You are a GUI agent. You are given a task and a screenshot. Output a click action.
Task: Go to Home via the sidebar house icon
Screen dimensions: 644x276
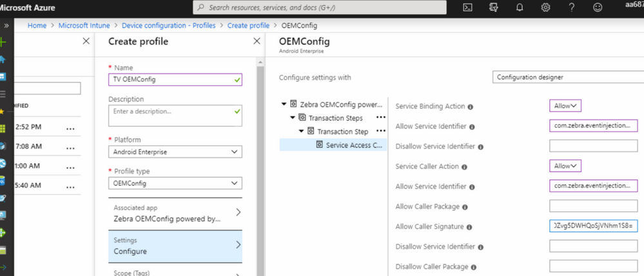(3, 59)
